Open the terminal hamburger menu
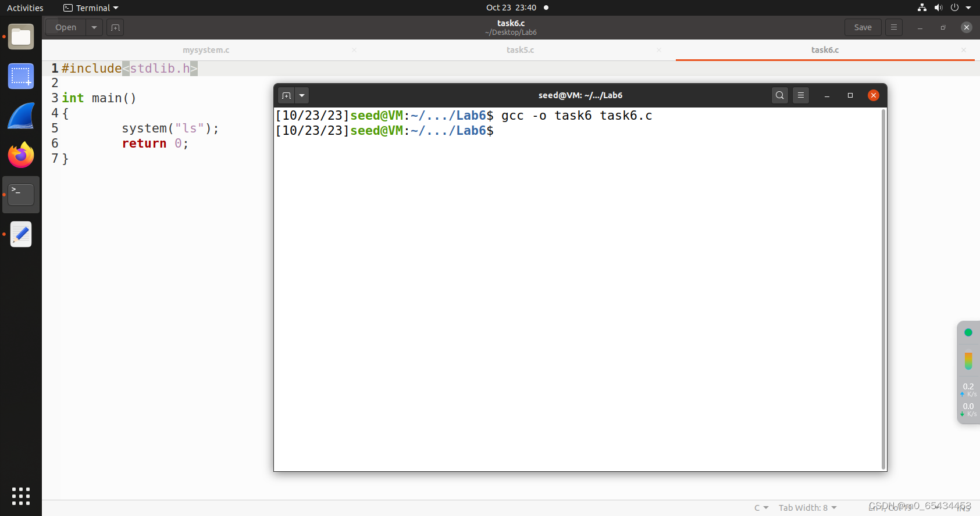 pos(801,95)
